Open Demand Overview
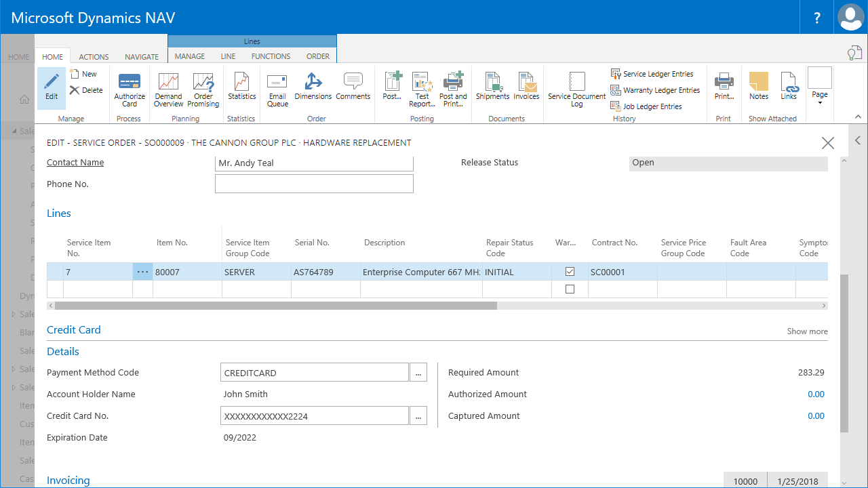868x488 pixels. 168,90
